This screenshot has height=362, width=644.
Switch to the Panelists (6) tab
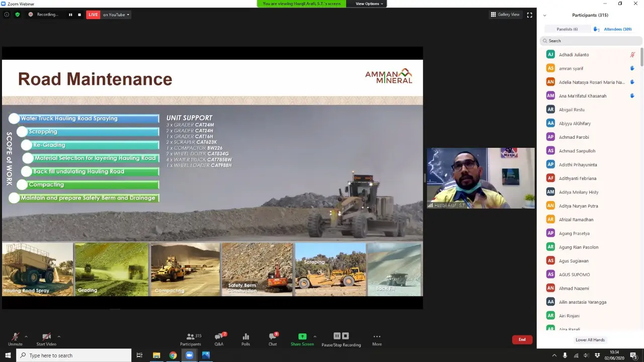pos(567,29)
